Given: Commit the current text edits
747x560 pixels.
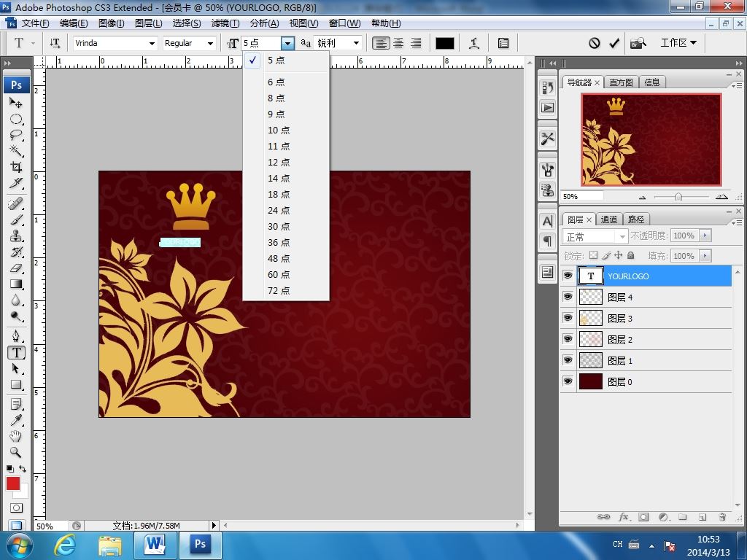Looking at the screenshot, I should pyautogui.click(x=614, y=43).
